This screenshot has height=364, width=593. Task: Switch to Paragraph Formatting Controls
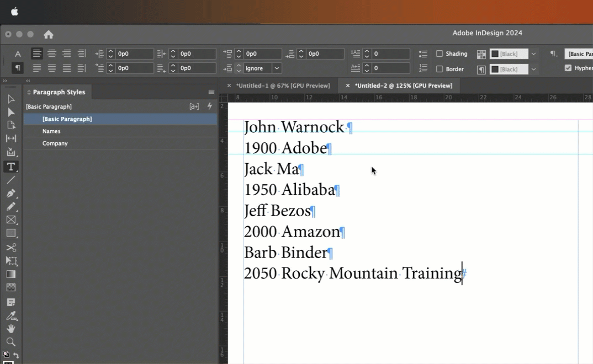(18, 68)
